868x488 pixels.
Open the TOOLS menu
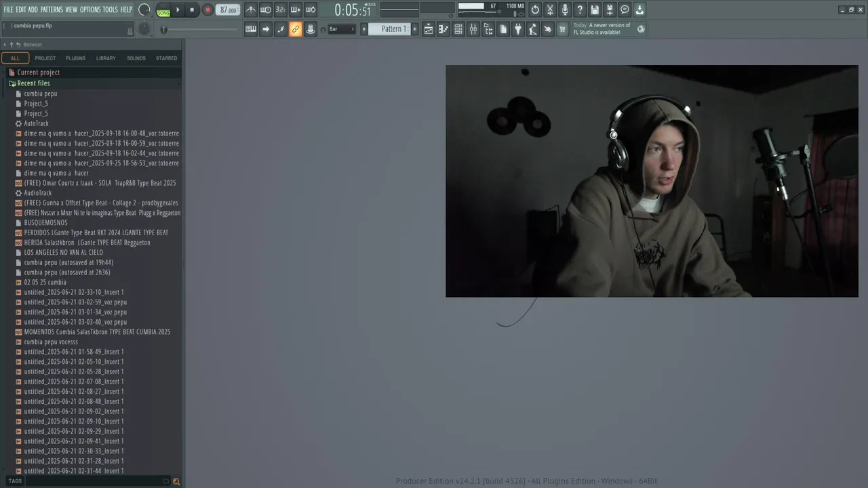110,9
